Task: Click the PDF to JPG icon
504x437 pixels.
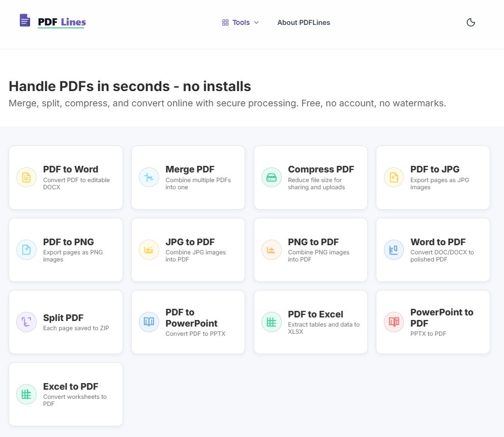Action: pyautogui.click(x=394, y=178)
